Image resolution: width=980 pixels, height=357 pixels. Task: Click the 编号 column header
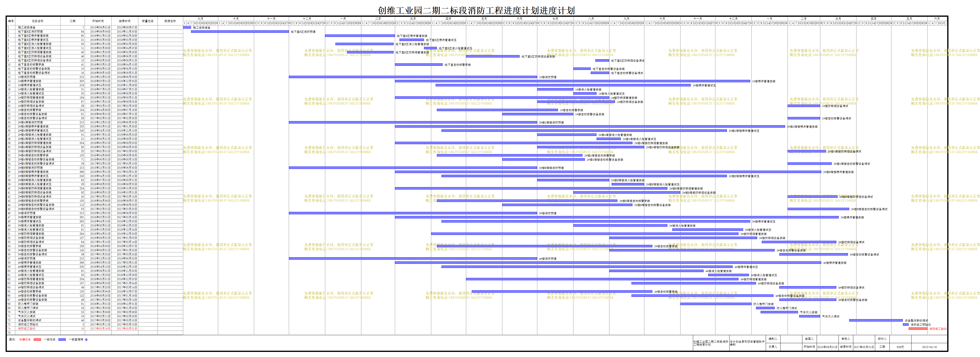pos(11,21)
